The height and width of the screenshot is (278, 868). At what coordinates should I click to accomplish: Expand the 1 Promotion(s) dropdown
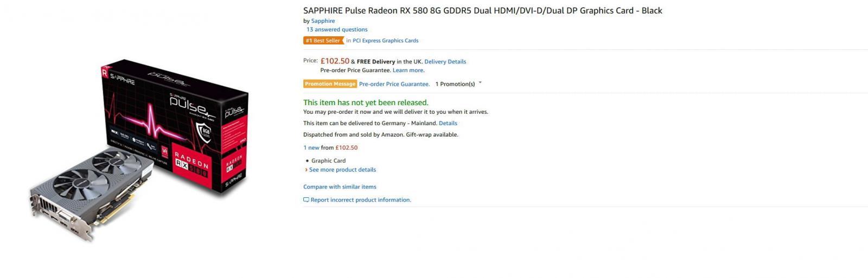point(458,84)
